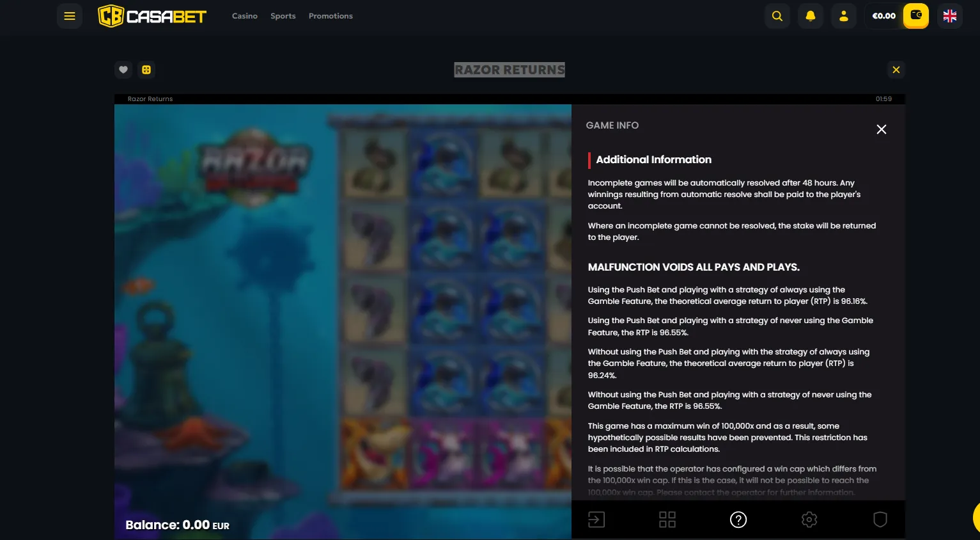
Task: Open the user account profile
Action: click(x=844, y=16)
